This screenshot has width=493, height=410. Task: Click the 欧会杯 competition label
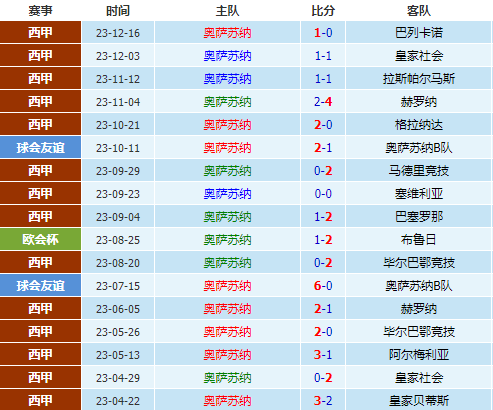40,239
